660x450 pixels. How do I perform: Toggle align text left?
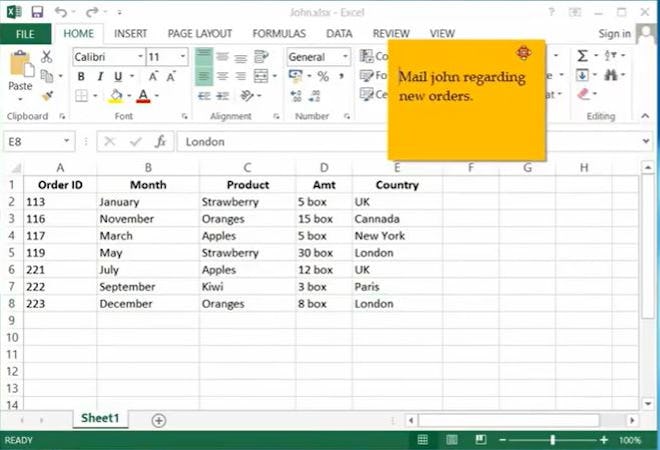(x=204, y=76)
